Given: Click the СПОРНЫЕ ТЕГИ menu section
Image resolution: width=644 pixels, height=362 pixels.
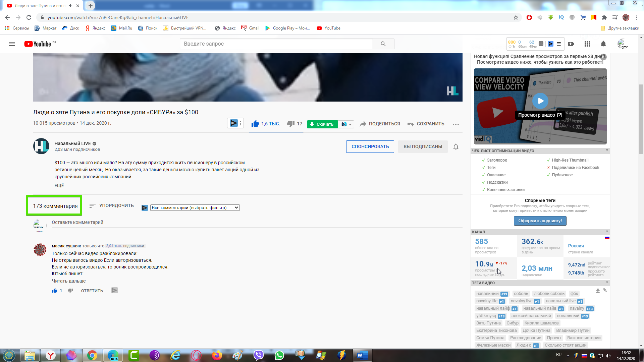Looking at the screenshot, I should 540,200.
